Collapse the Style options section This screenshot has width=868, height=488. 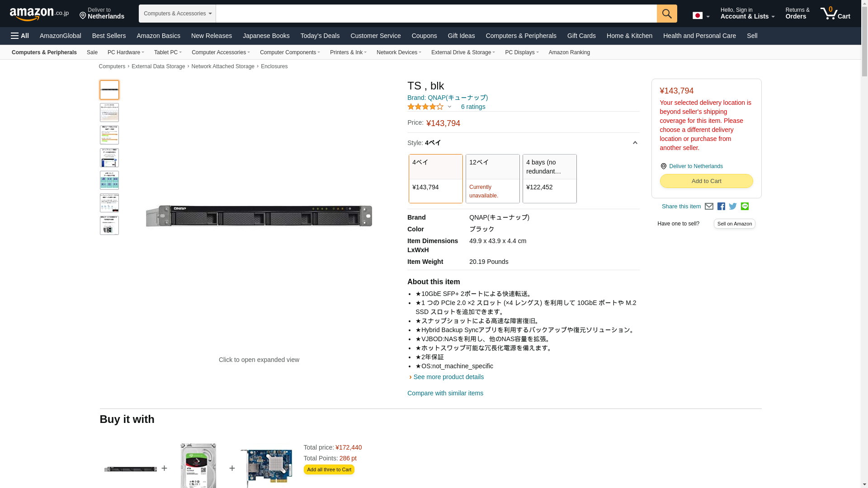point(635,143)
